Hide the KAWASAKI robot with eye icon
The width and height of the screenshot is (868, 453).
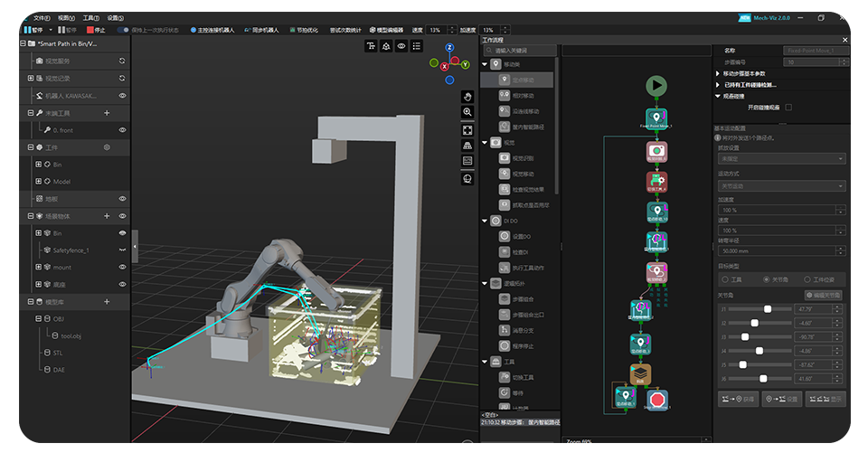(122, 96)
